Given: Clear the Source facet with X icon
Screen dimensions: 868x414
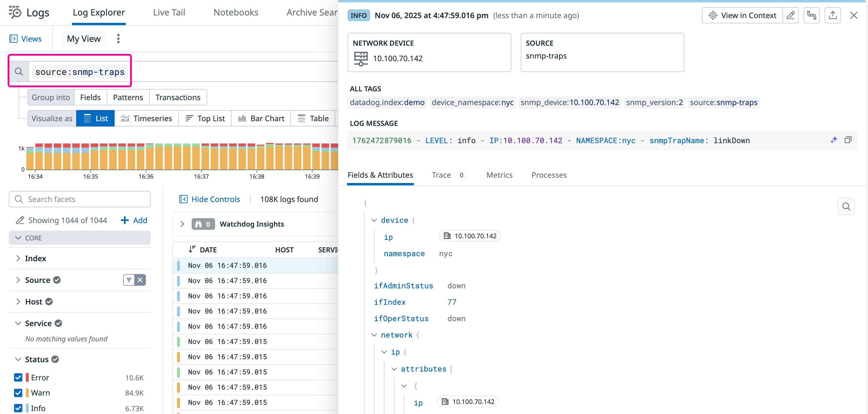Looking at the screenshot, I should pyautogui.click(x=140, y=280).
